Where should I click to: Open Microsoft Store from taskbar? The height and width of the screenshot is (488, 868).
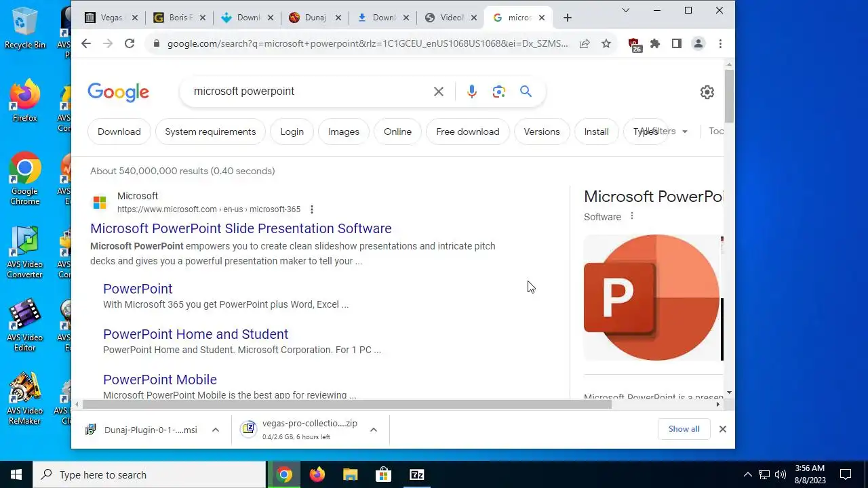coord(383,475)
